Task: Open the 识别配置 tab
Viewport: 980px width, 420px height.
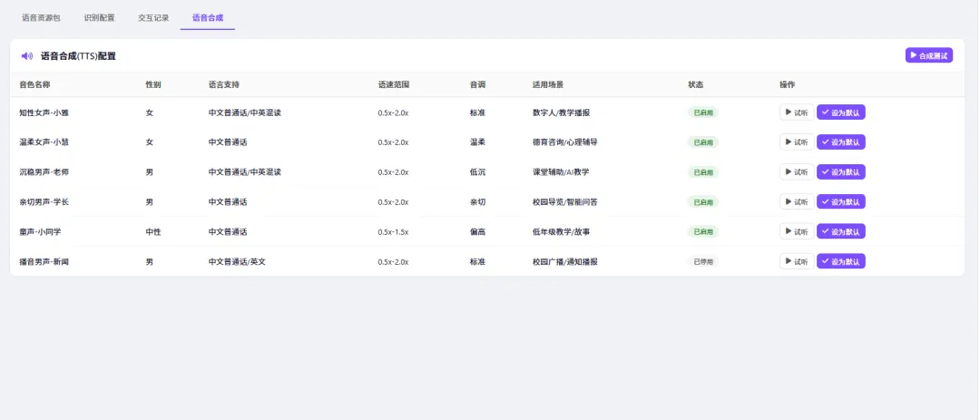Action: pyautogui.click(x=100, y=18)
